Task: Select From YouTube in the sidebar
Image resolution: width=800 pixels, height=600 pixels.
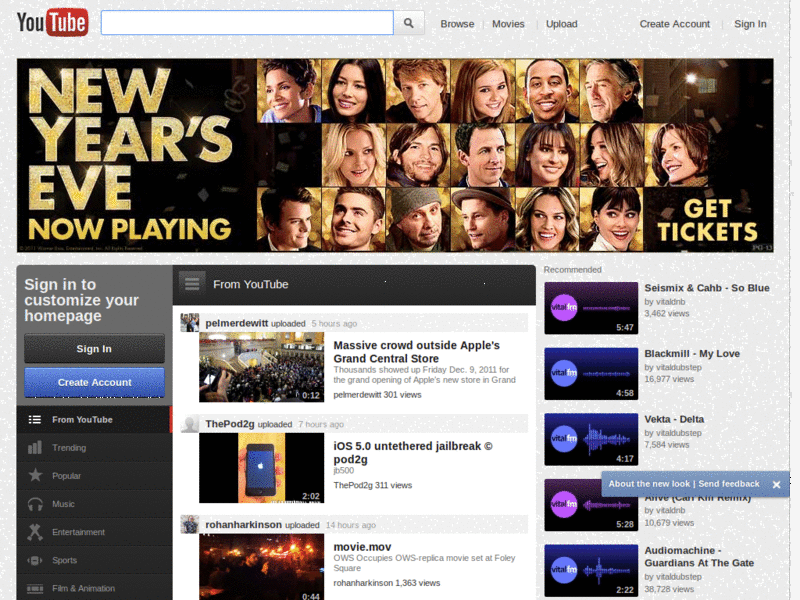Action: click(x=94, y=419)
